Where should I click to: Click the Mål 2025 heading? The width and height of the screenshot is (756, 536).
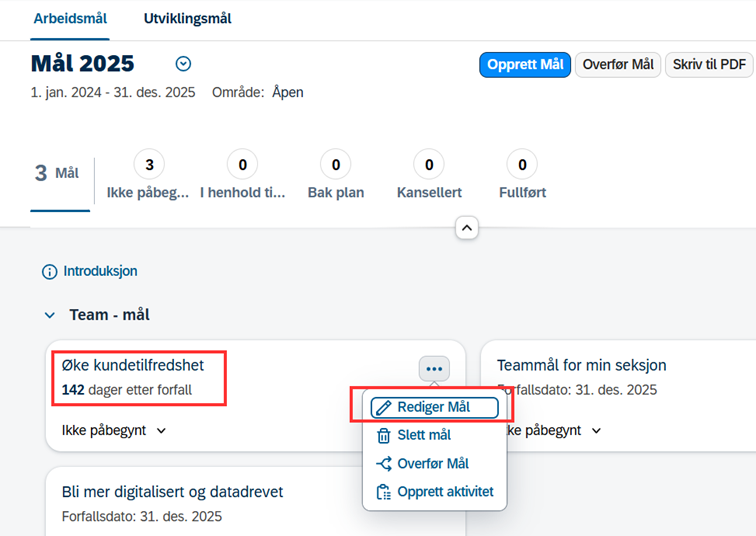(82, 64)
